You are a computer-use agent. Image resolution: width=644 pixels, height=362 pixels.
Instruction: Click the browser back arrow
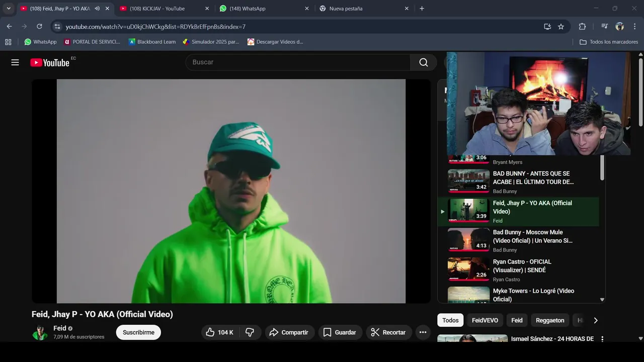click(9, 27)
